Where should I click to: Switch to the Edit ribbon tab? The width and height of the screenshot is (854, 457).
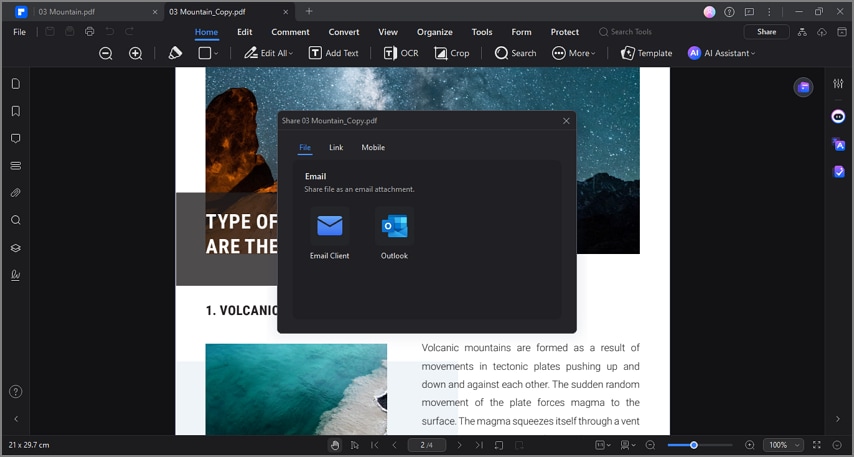click(245, 32)
